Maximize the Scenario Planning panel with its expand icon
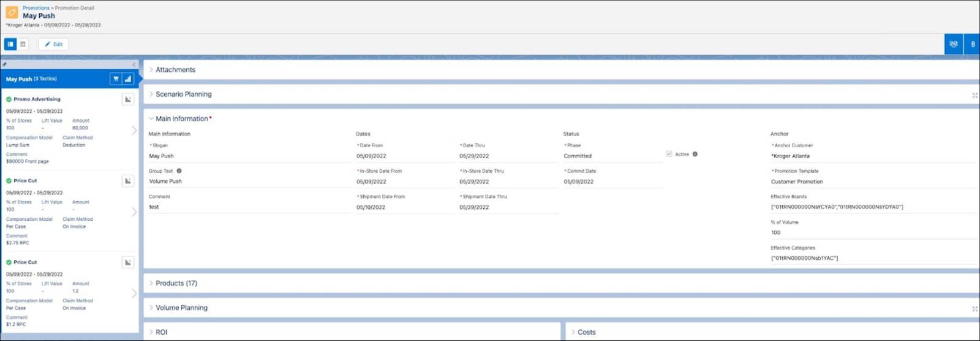 click(974, 95)
